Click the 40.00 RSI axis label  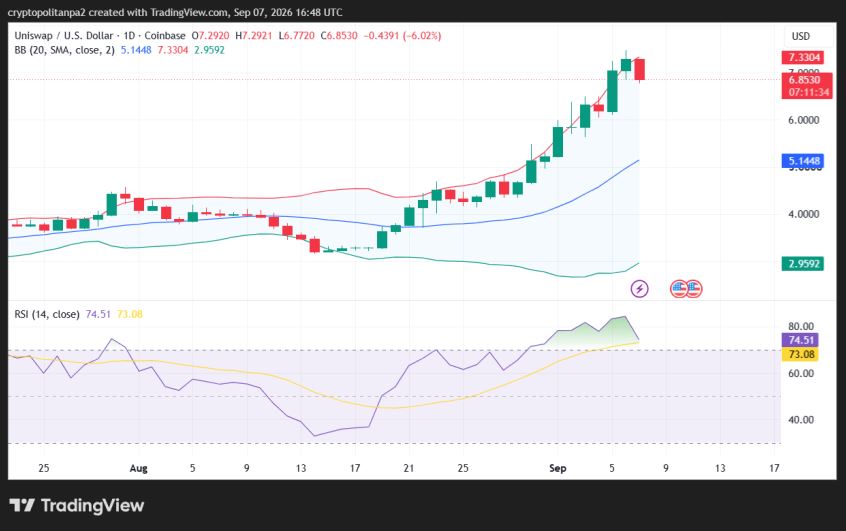801,420
